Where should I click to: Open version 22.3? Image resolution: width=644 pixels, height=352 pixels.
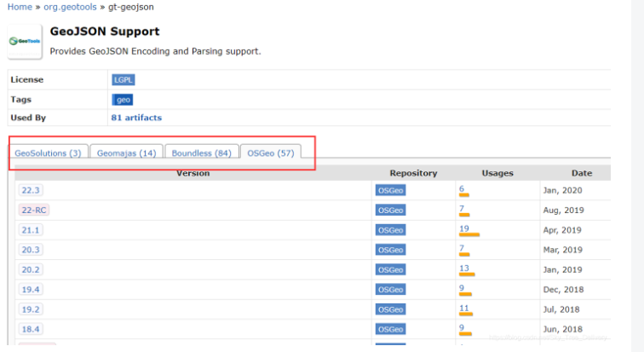point(31,190)
